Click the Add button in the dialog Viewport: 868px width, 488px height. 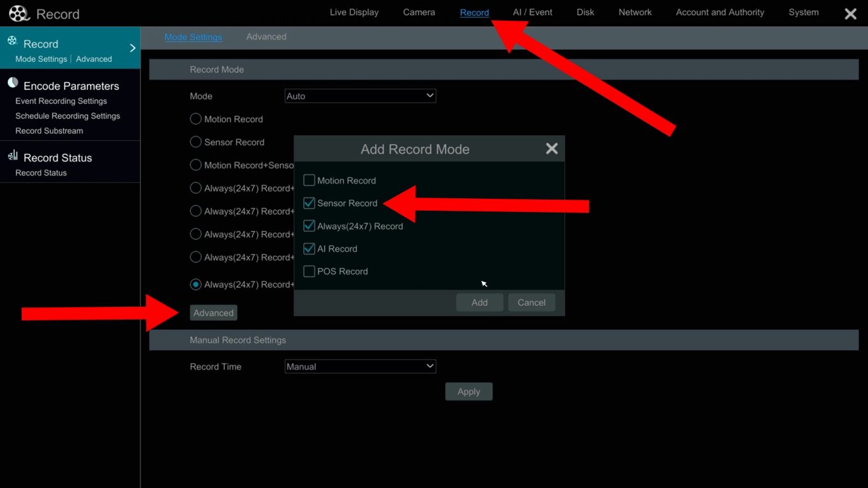[479, 302]
